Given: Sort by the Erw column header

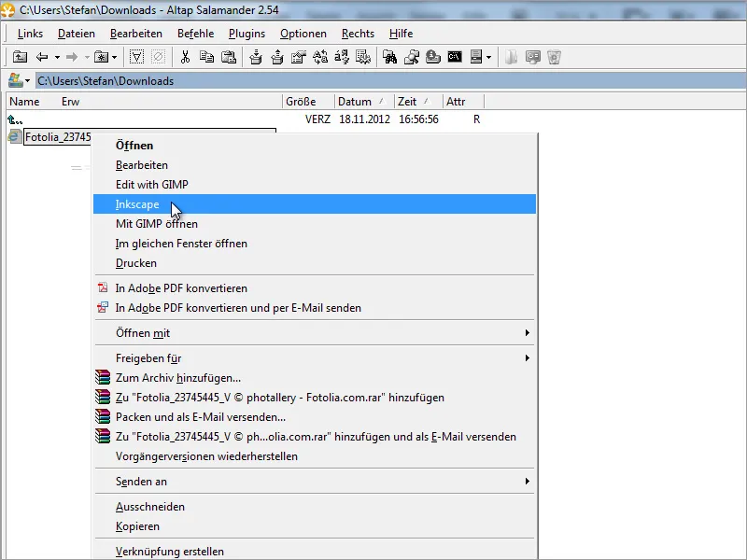Looking at the screenshot, I should pyautogui.click(x=71, y=102).
